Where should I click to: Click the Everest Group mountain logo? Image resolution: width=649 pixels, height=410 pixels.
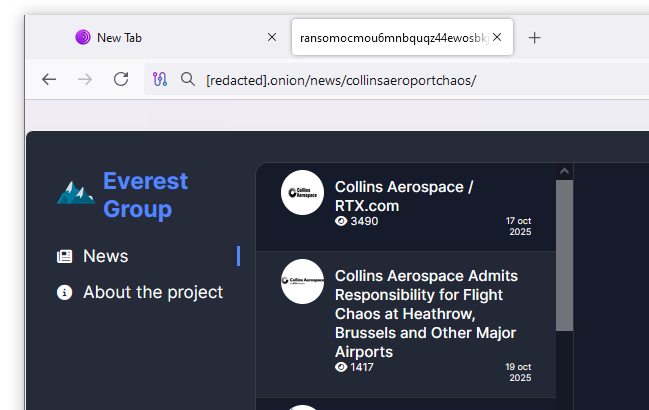click(x=76, y=193)
